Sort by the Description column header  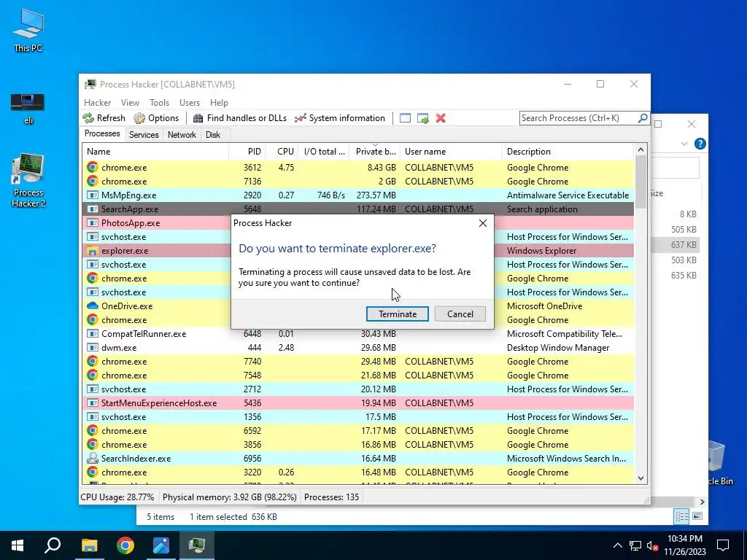(568, 152)
